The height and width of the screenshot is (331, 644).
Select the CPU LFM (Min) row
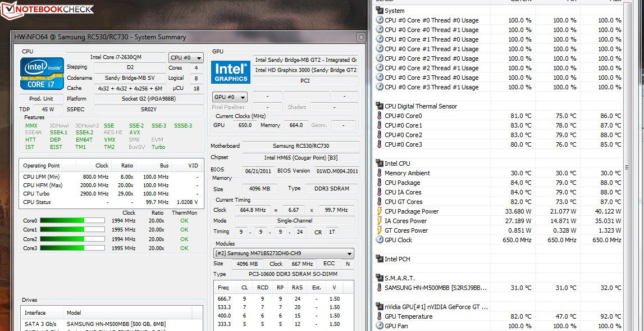(111, 177)
